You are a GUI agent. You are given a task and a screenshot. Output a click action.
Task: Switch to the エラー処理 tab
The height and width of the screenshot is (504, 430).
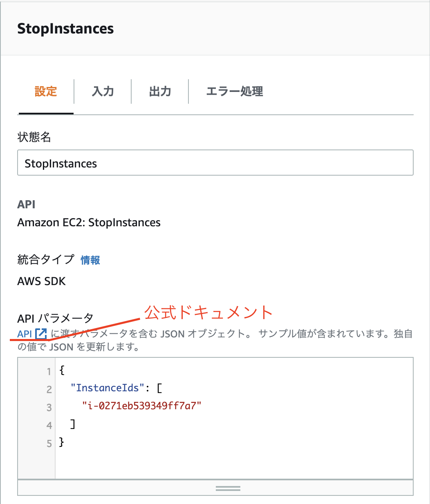[x=235, y=91]
